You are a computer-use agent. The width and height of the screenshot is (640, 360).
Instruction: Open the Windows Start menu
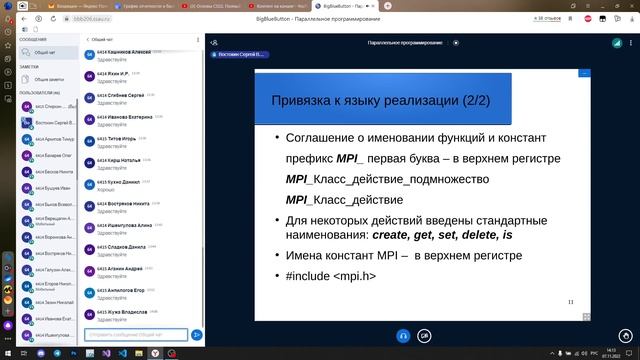click(x=8, y=353)
